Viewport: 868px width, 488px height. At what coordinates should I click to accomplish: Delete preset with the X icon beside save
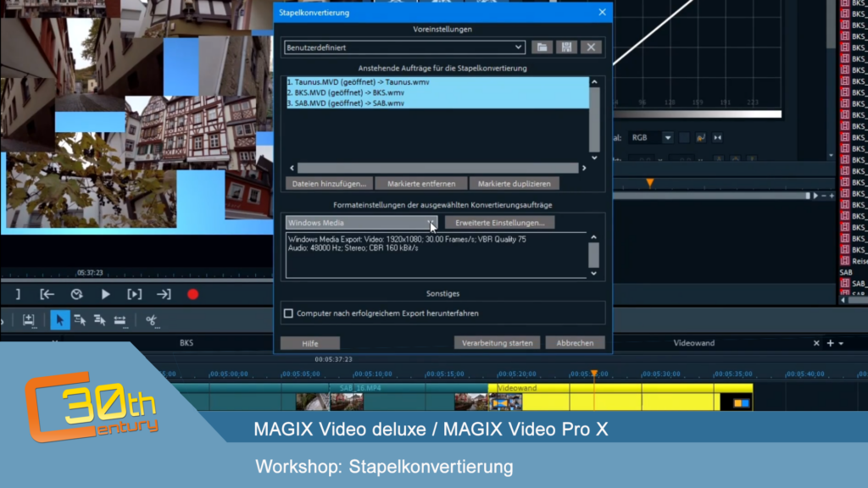[591, 47]
